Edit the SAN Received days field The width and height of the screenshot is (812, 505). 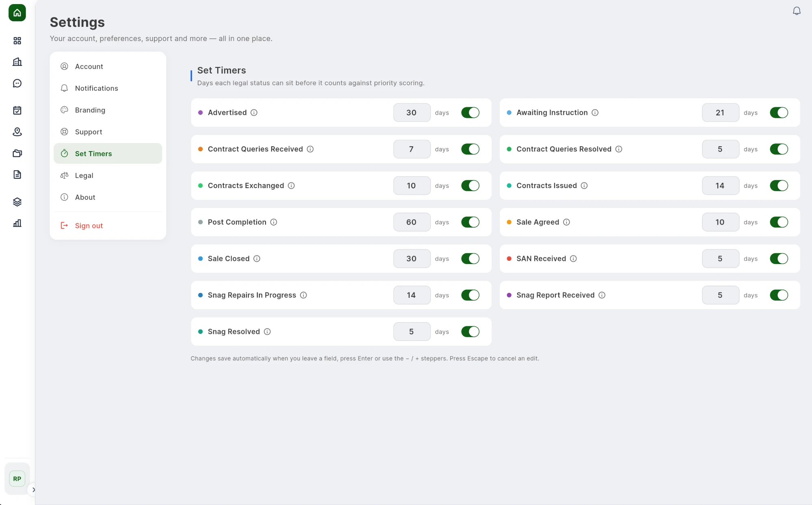(x=720, y=259)
